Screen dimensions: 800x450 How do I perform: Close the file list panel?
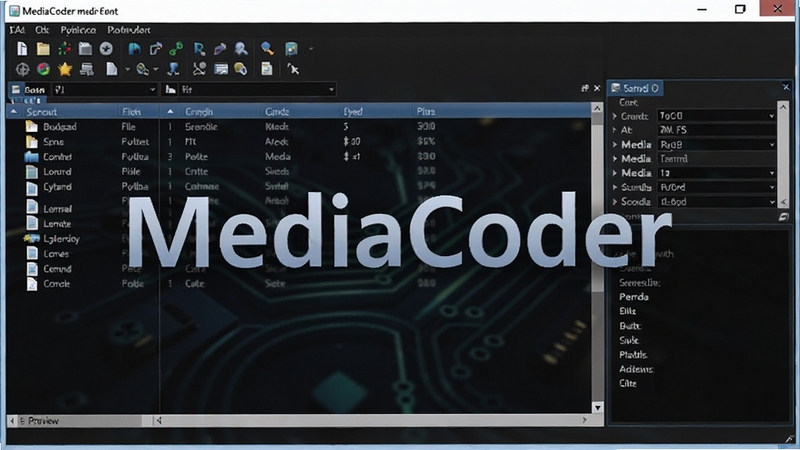tap(597, 88)
